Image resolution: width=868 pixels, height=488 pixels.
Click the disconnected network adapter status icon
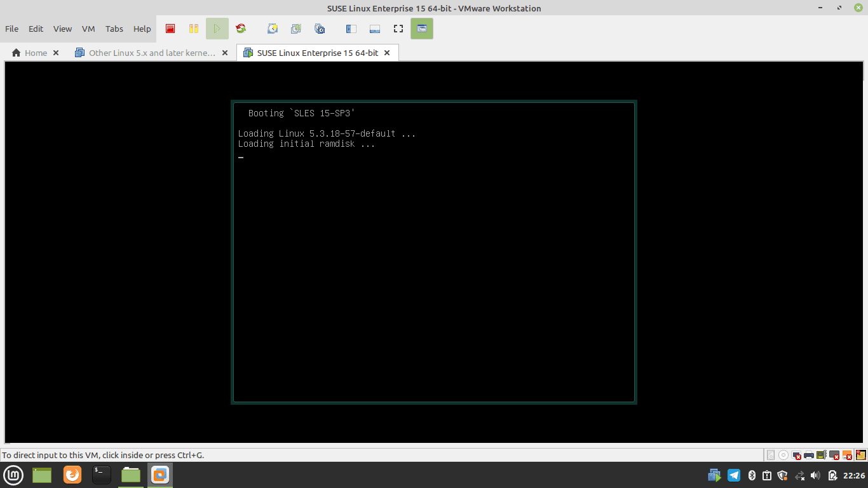point(796,455)
